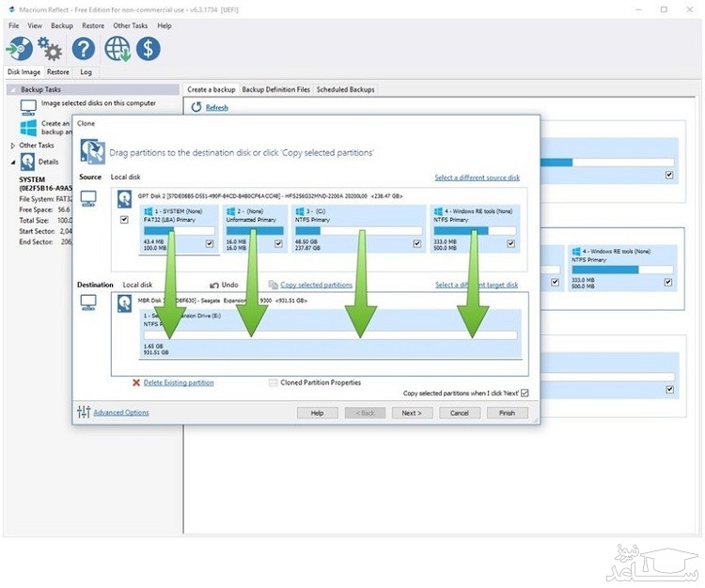The width and height of the screenshot is (705, 588).
Task: Uncheck the 3 - (C:) partition checkbox
Action: tap(418, 244)
